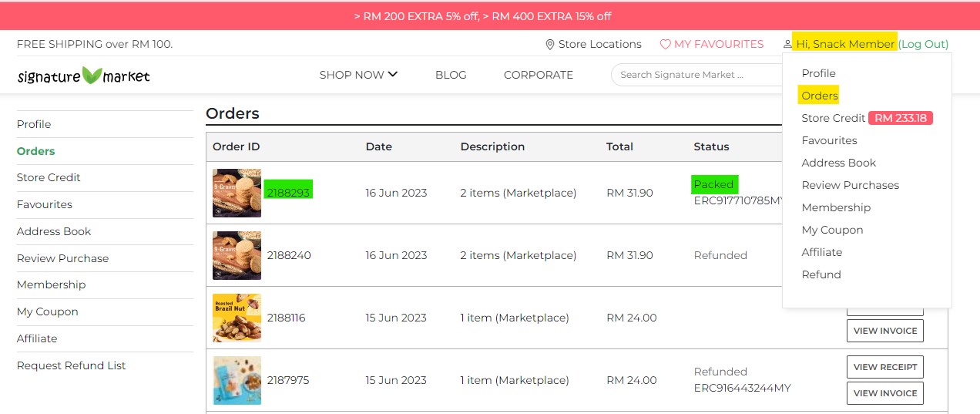980x414 pixels.
Task: Click View Invoice for order 2188116
Action: 884,331
